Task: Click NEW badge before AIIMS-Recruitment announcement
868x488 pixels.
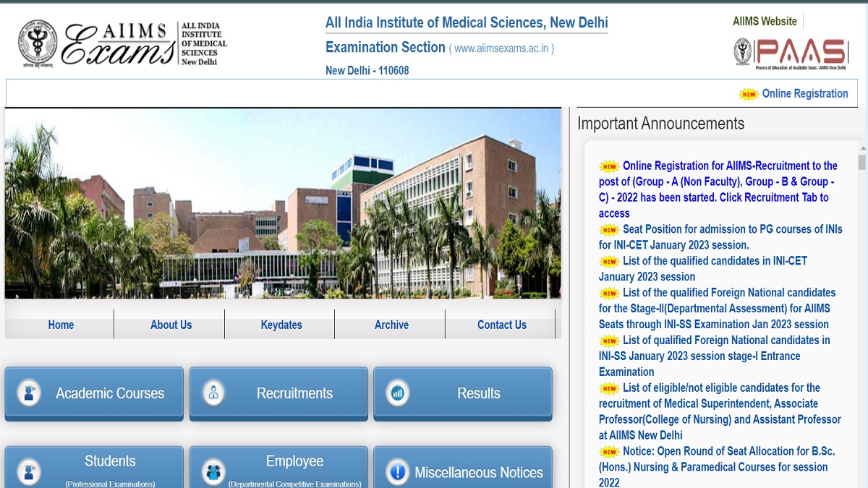Action: tap(610, 166)
